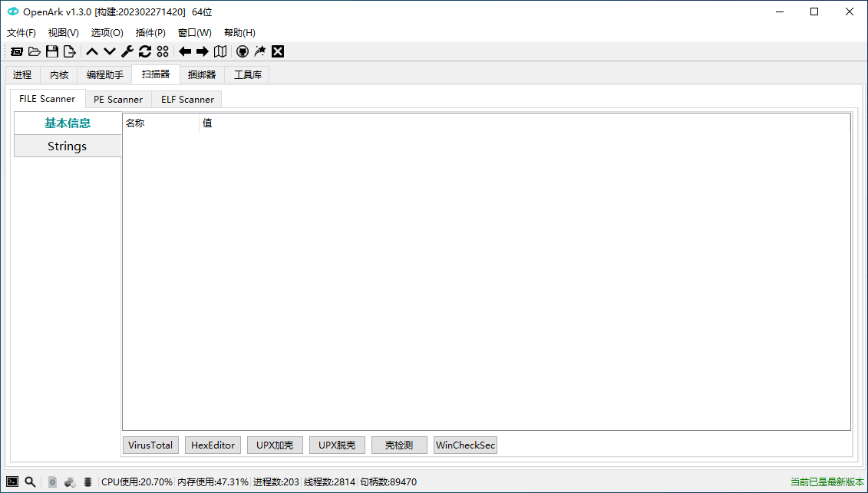
Task: Click the four-circles grid toolbar icon
Action: pyautogui.click(x=162, y=51)
